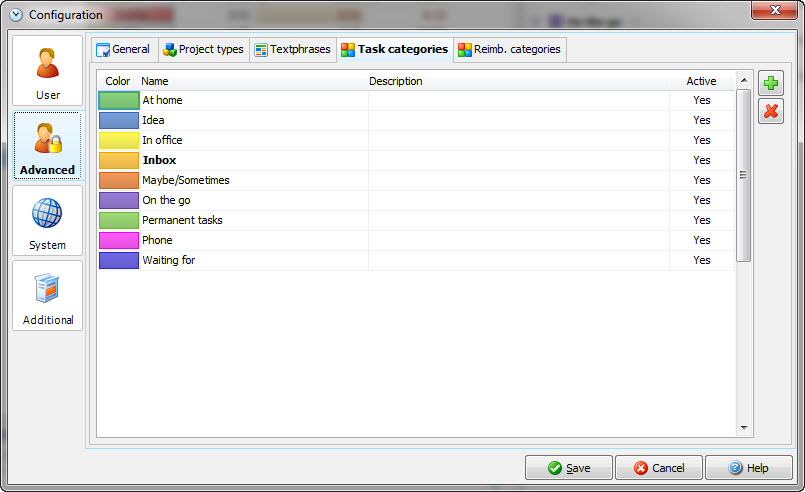Select the Task categories tab

point(394,49)
